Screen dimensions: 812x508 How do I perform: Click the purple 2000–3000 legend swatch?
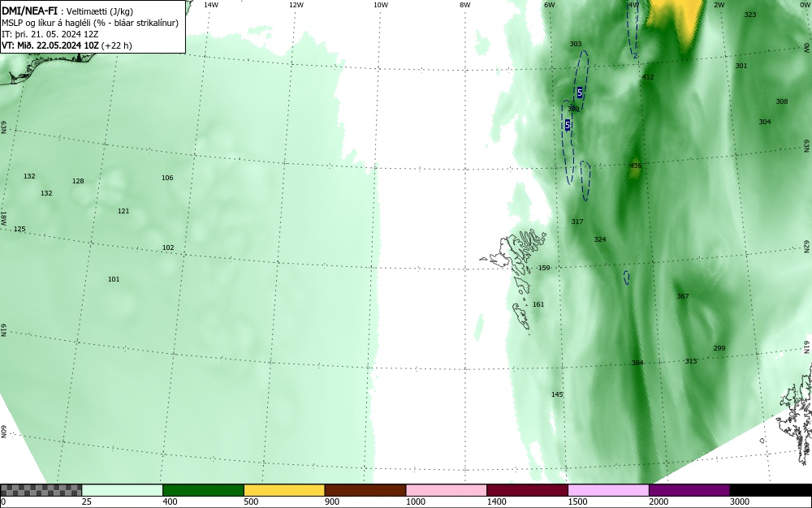689,490
